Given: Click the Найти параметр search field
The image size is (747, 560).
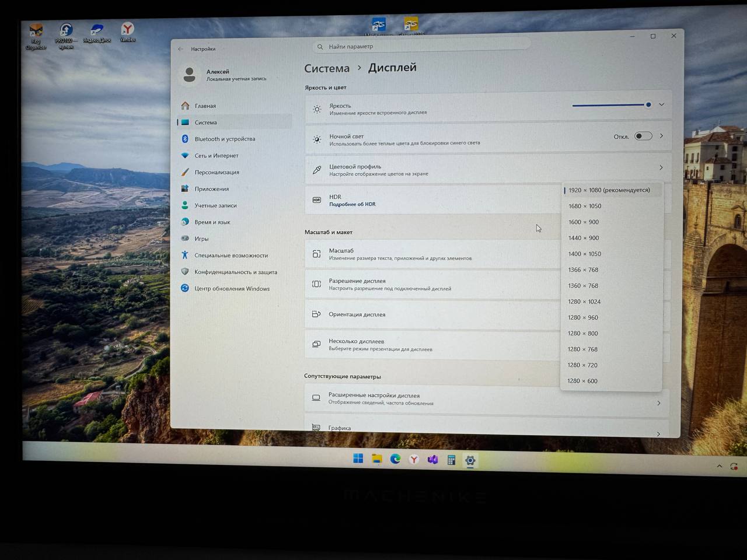Looking at the screenshot, I should (x=422, y=47).
